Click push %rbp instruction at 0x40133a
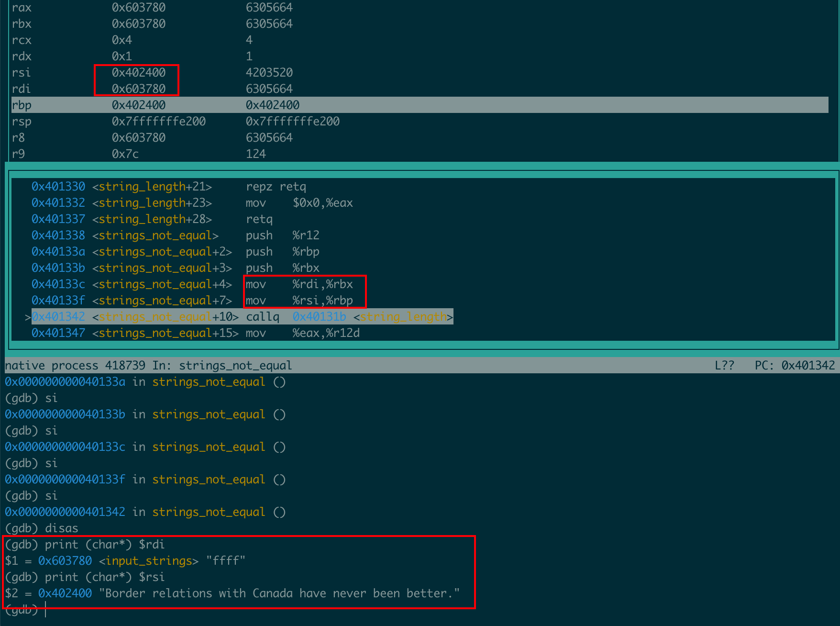840x626 pixels. [x=283, y=252]
